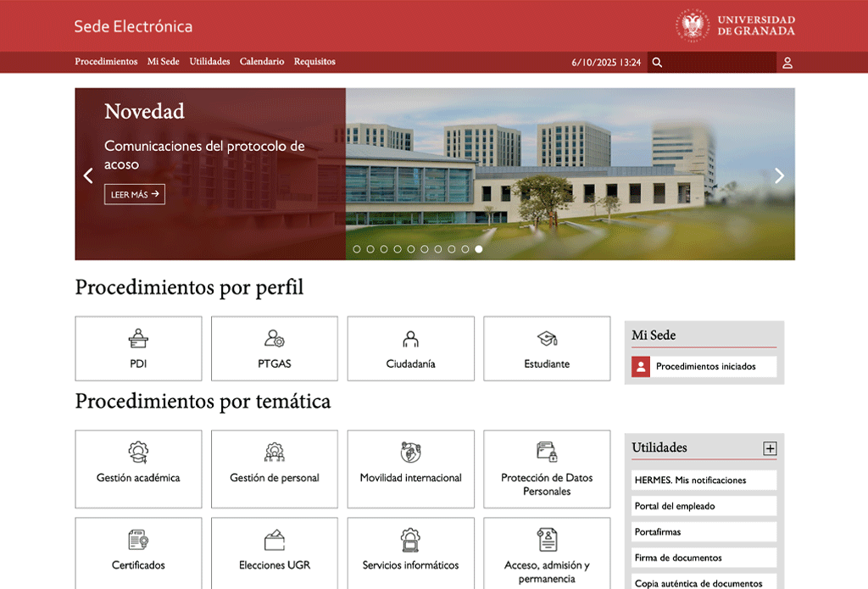
Task: Click the user account icon in header
Action: coord(787,62)
